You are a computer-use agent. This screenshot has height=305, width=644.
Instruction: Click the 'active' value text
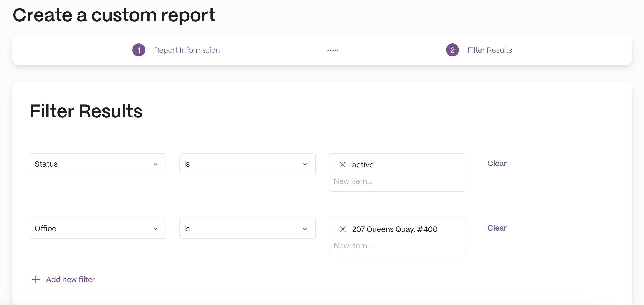coord(363,165)
